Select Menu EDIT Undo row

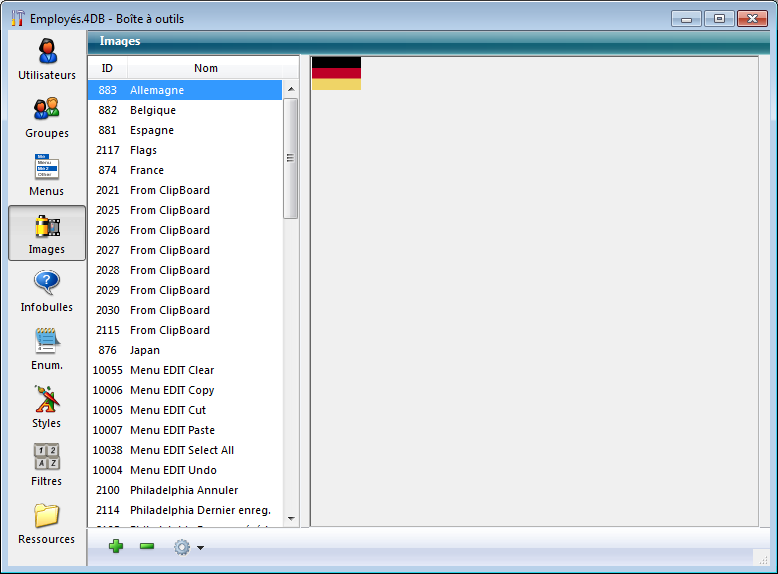pyautogui.click(x=185, y=470)
